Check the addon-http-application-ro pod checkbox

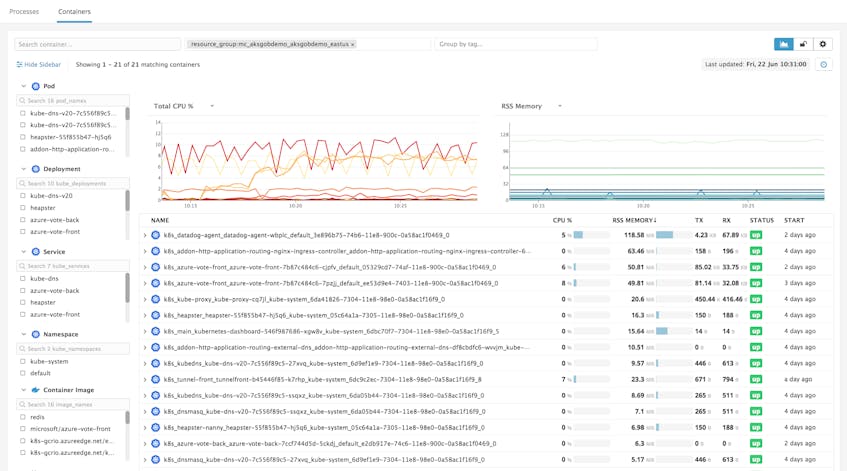(x=23, y=149)
